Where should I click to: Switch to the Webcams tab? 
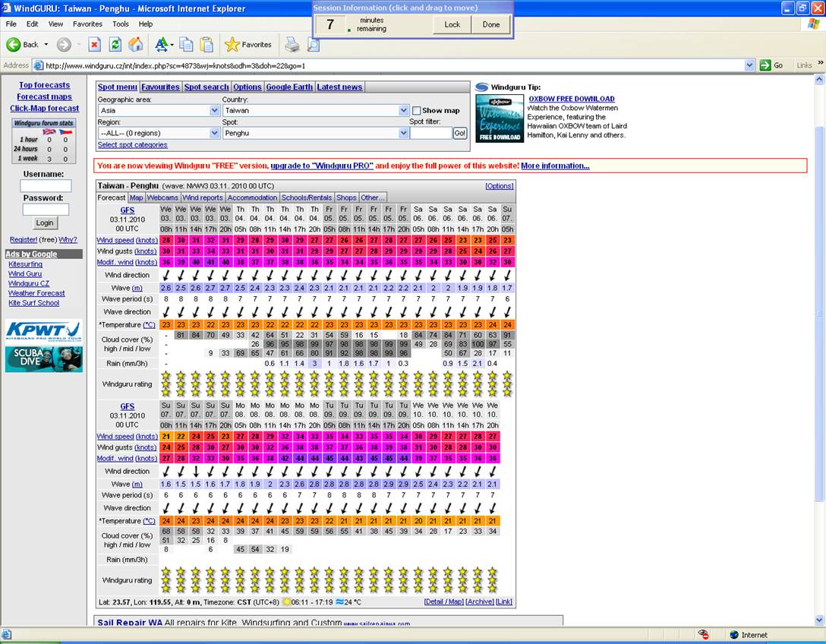coord(162,198)
